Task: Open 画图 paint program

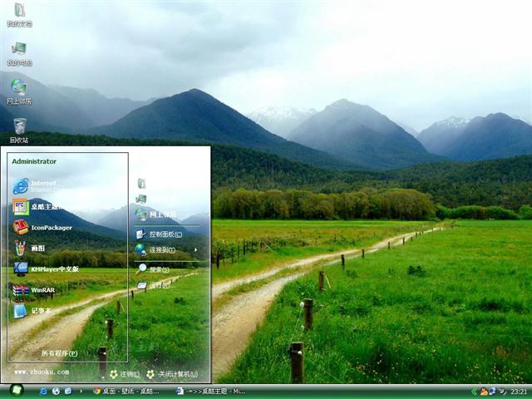Action: coord(29,248)
